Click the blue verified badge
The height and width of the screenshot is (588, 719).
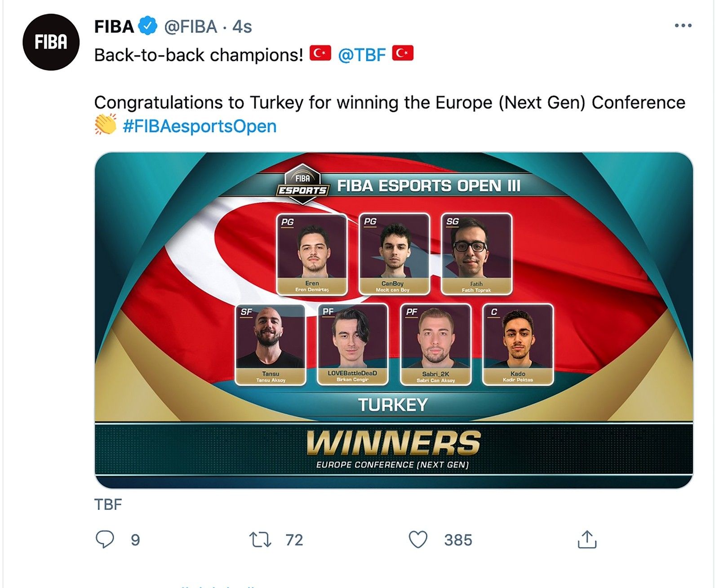(x=148, y=26)
